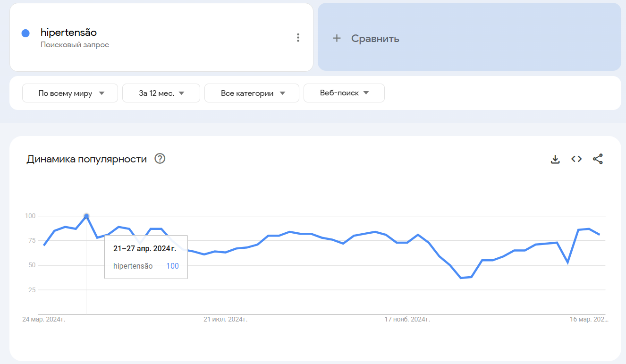The width and height of the screenshot is (626, 364).
Task: Open help icon next to Динамика популярности
Action: tap(160, 159)
